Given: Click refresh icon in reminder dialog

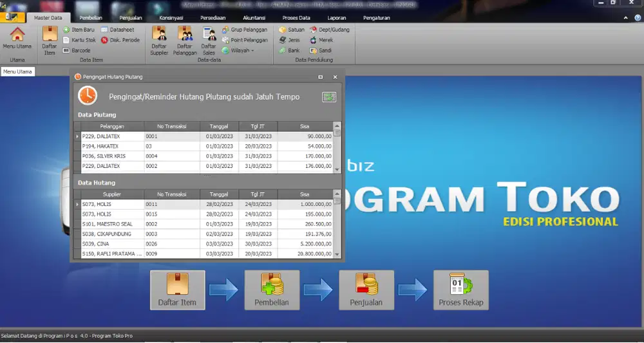Looking at the screenshot, I should (x=329, y=97).
